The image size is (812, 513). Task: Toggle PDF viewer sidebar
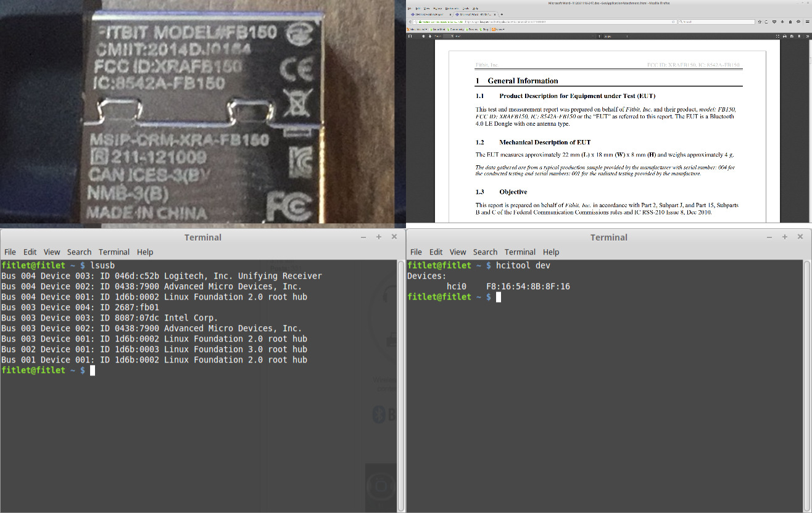(x=410, y=36)
